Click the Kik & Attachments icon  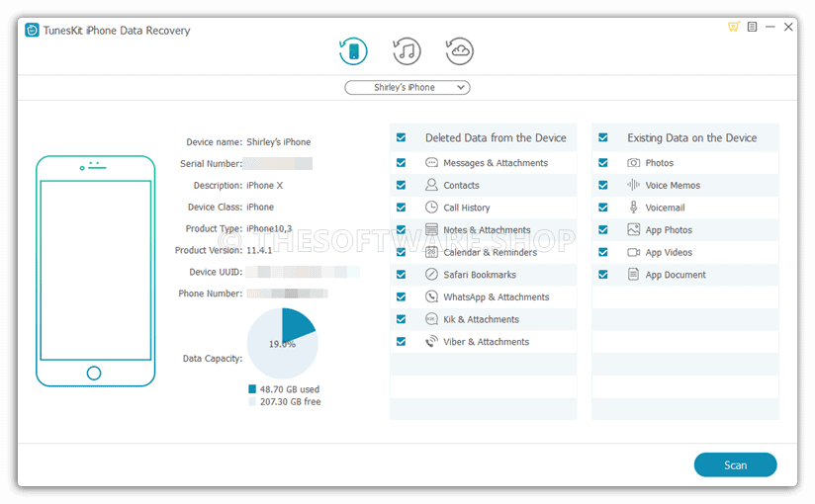[431, 319]
